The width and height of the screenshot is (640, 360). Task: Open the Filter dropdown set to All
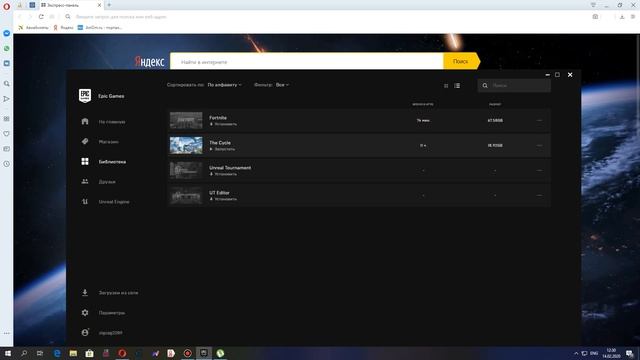(x=282, y=85)
